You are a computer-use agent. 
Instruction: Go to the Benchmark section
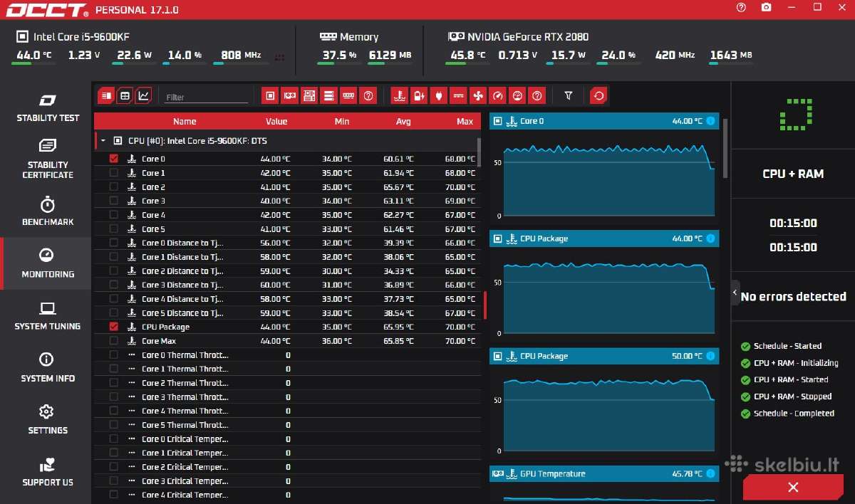(48, 211)
